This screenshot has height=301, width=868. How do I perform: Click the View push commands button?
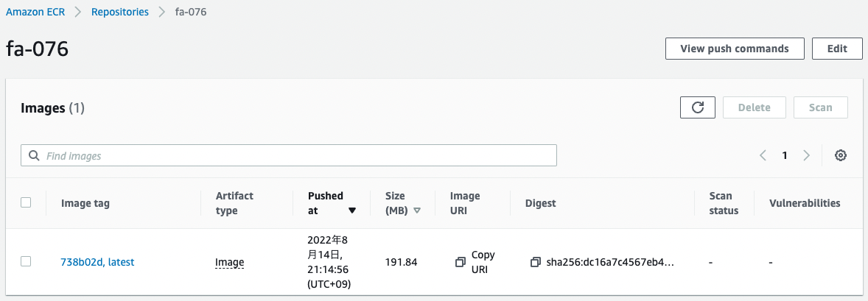click(x=734, y=49)
